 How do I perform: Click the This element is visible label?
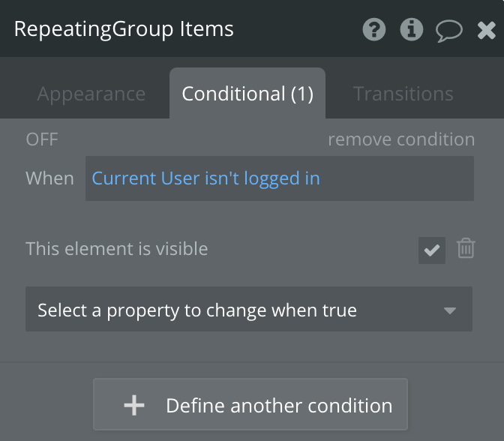coord(117,249)
